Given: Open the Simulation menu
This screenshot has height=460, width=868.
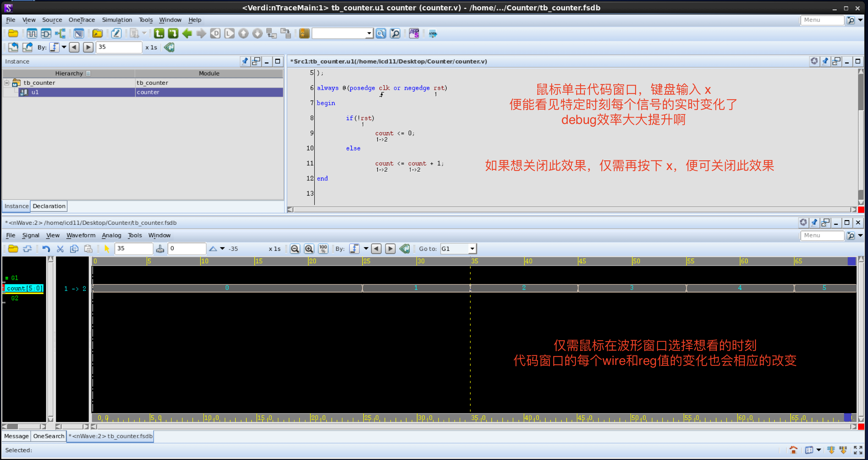Looking at the screenshot, I should pyautogui.click(x=117, y=20).
